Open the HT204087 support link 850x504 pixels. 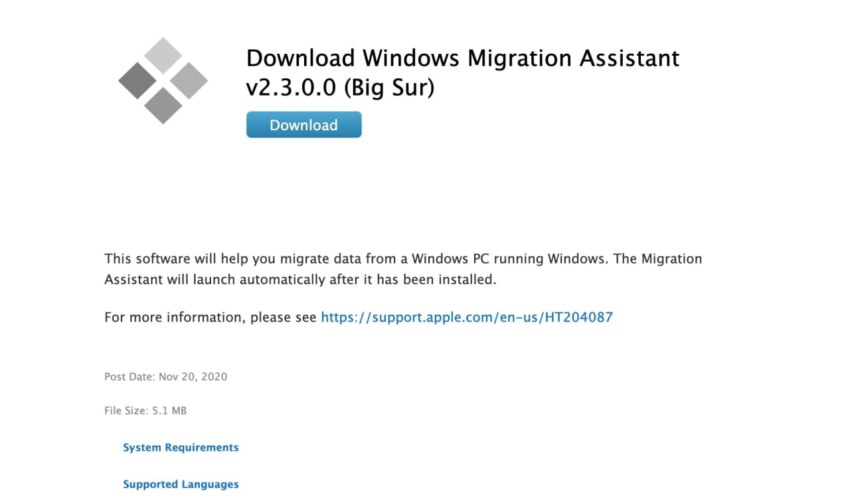467,317
